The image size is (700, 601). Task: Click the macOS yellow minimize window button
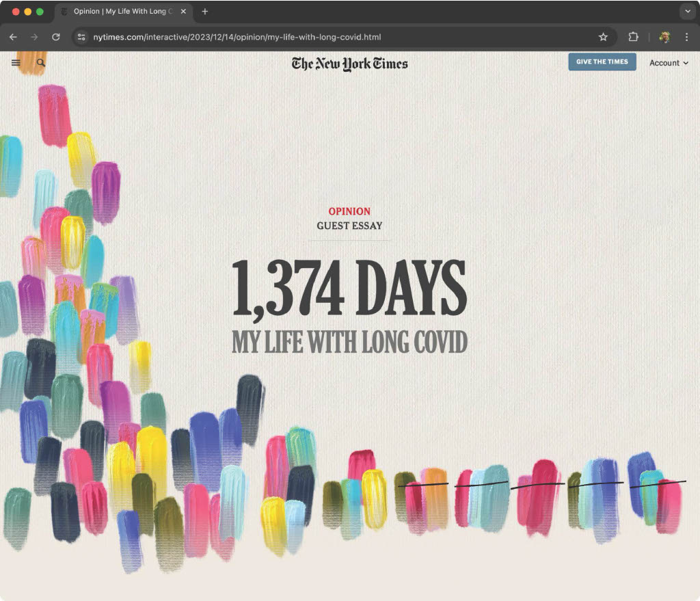pyautogui.click(x=27, y=12)
